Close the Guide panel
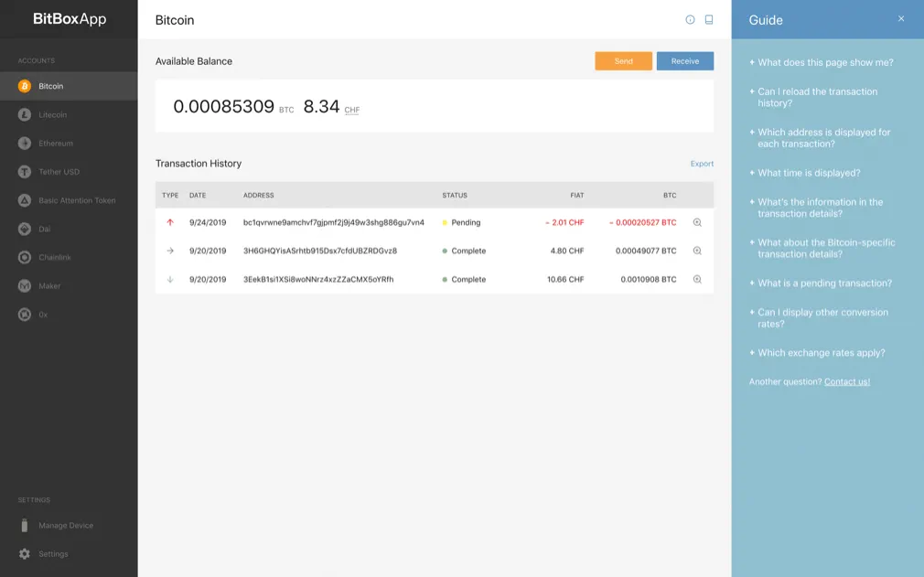The height and width of the screenshot is (577, 924). coord(901,19)
